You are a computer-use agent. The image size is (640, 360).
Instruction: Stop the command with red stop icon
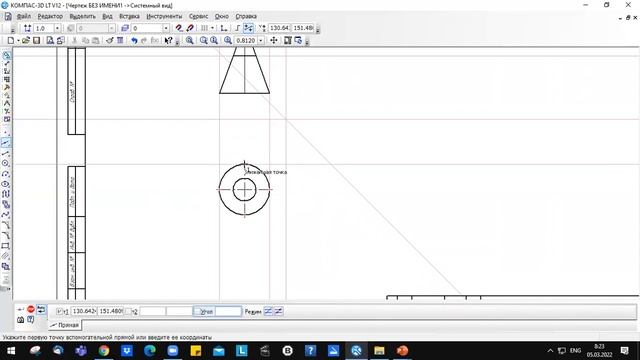click(31, 309)
